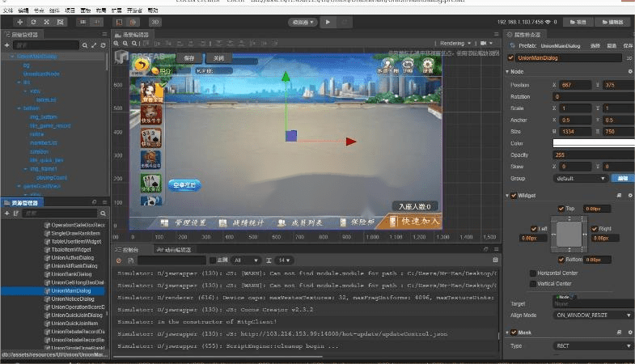
Task: Open the simulator preview dropdown
Action: coord(303,23)
